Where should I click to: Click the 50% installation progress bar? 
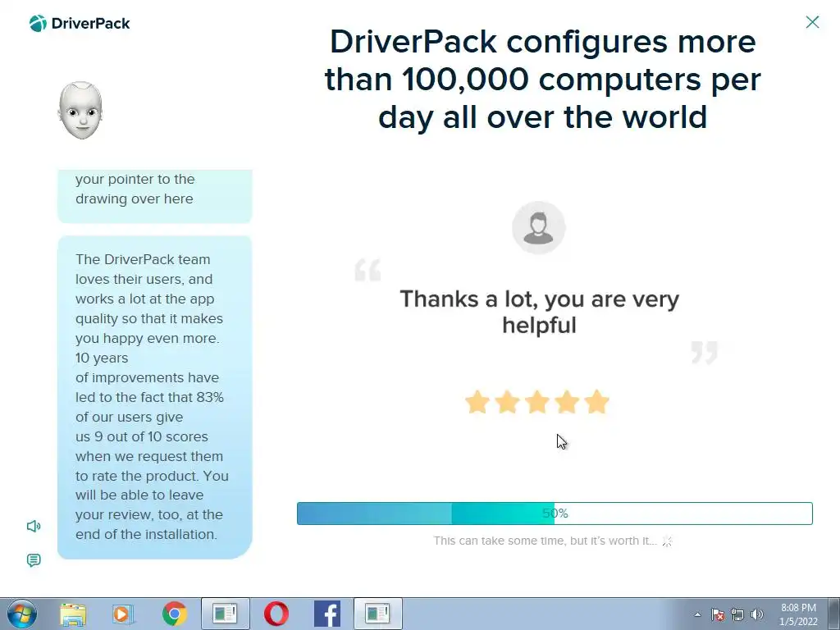555,514
